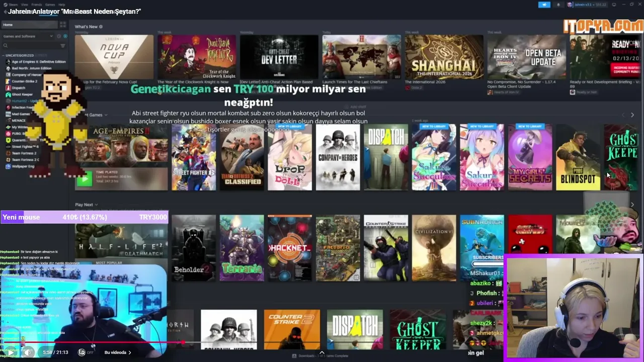Open the notifications bell
Image resolution: width=644 pixels, height=362 pixels.
point(558,5)
